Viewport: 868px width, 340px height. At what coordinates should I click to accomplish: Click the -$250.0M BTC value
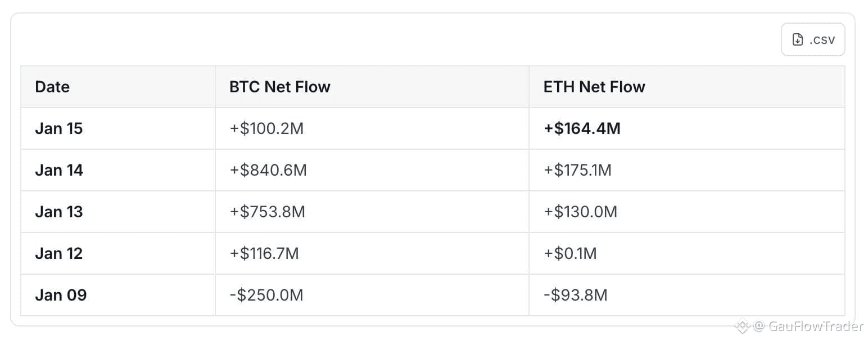pyautogui.click(x=266, y=295)
